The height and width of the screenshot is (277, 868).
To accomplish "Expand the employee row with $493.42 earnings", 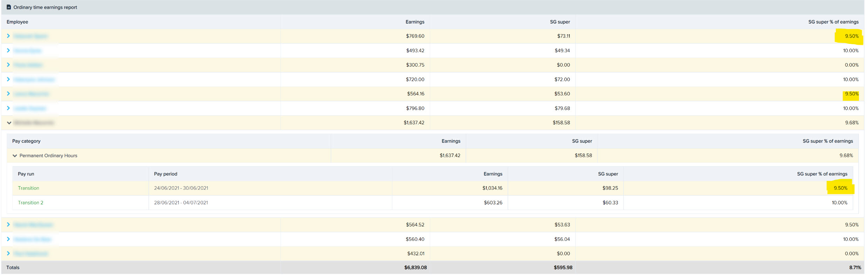I will pos(8,50).
